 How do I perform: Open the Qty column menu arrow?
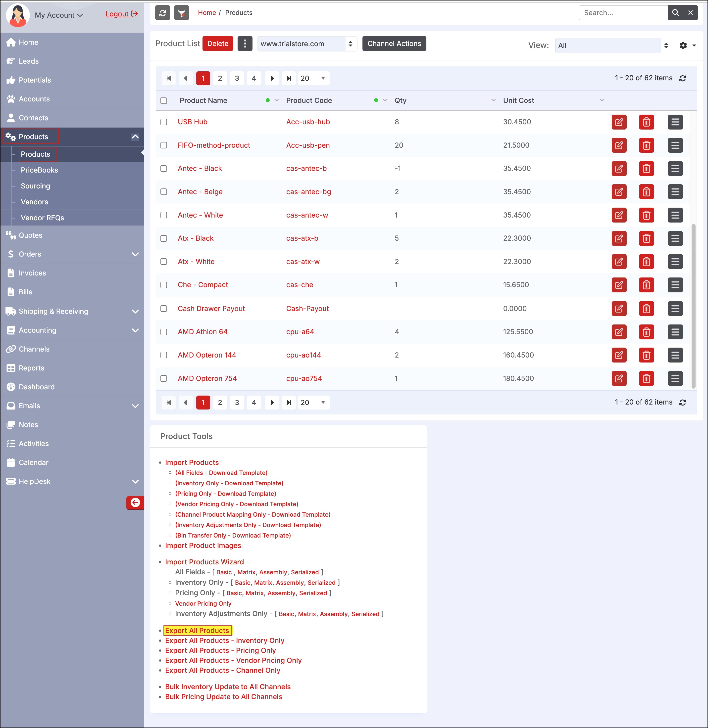[494, 100]
